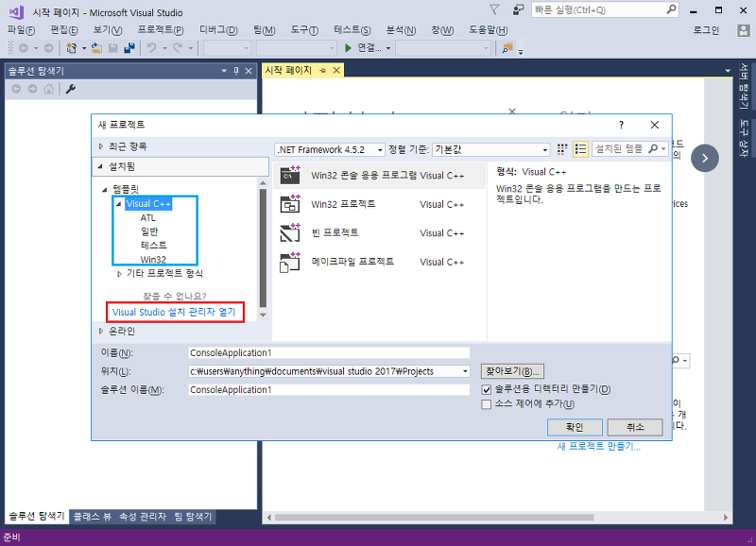Click the 이름(N) text field
756x546 pixels.
(328, 352)
